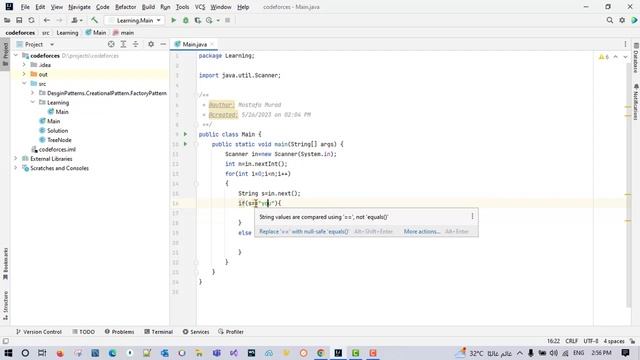The width and height of the screenshot is (640, 360).
Task: Click Save All toolbar icon
Action: 19,20
